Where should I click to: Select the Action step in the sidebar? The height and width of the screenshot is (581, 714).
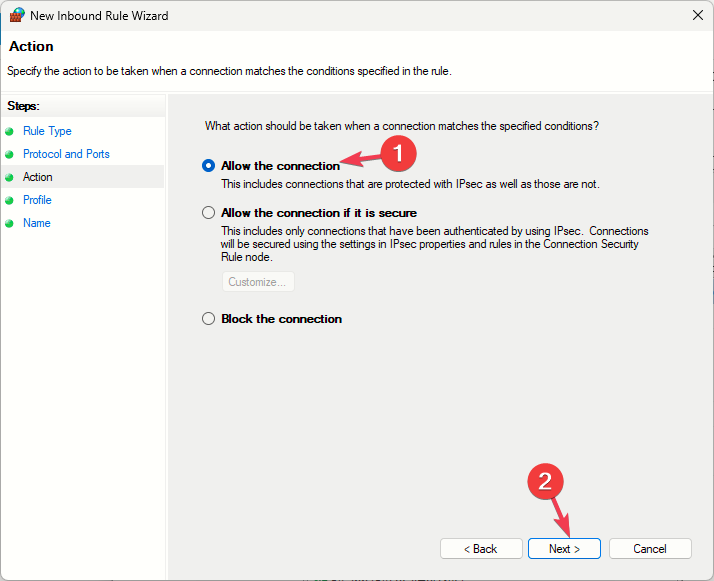(38, 177)
